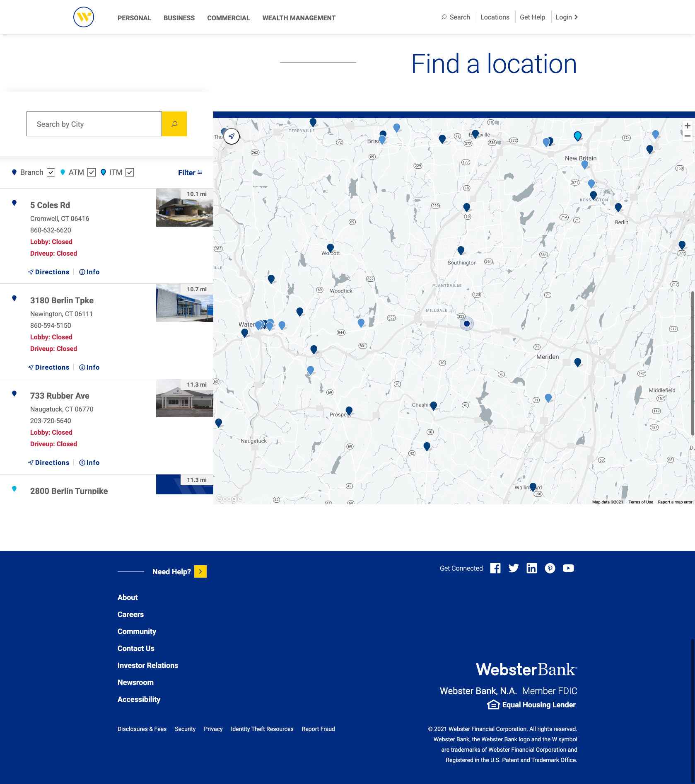Screen dimensions: 695x784
Task: Click the 5 Coles Rd location title
Action: tap(50, 205)
